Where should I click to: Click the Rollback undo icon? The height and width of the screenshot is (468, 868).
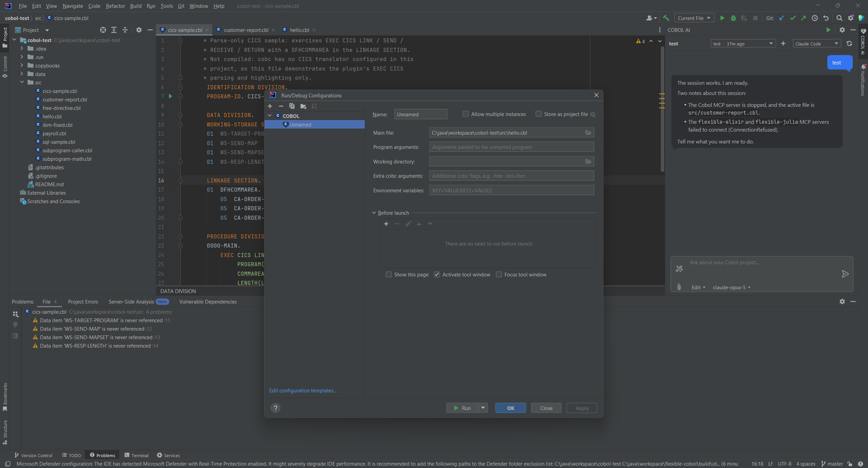(826, 18)
